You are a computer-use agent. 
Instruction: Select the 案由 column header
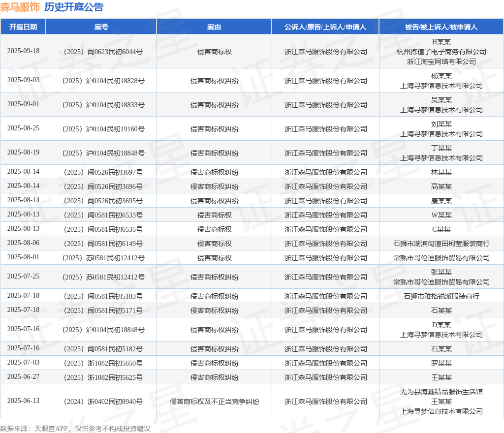214,27
